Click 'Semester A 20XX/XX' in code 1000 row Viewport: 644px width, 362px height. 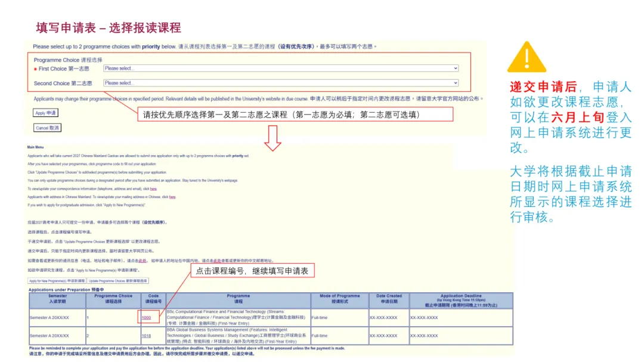pyautogui.click(x=49, y=318)
